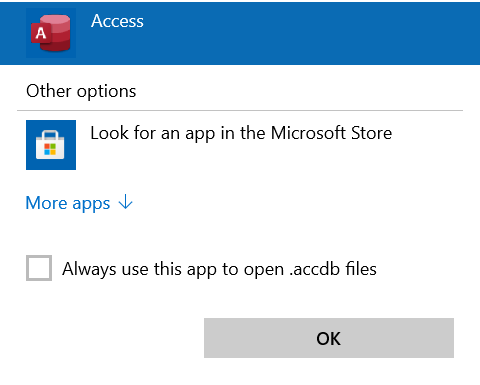480x385 pixels.
Task: Click the white letter A on Access logo
Action: [41, 33]
